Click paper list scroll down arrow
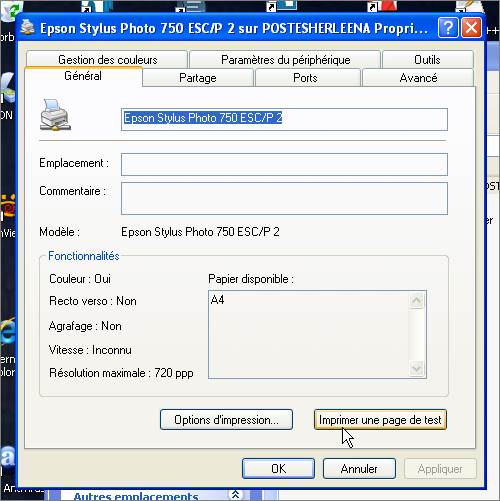This screenshot has width=500, height=501. click(x=416, y=369)
